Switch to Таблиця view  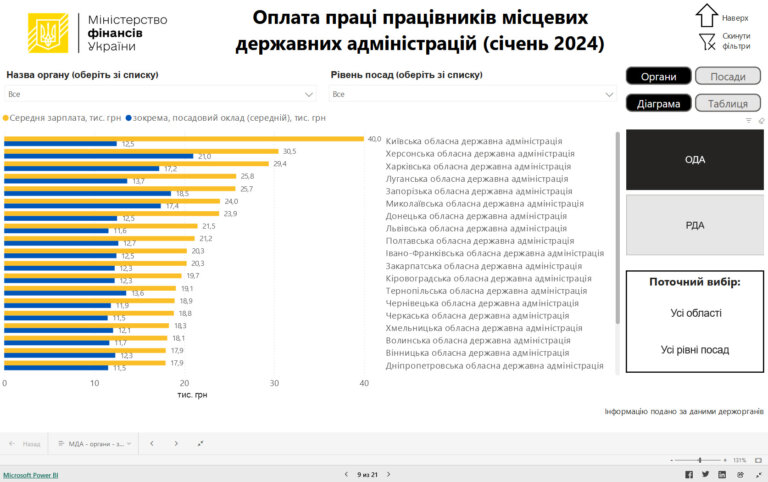(728, 103)
